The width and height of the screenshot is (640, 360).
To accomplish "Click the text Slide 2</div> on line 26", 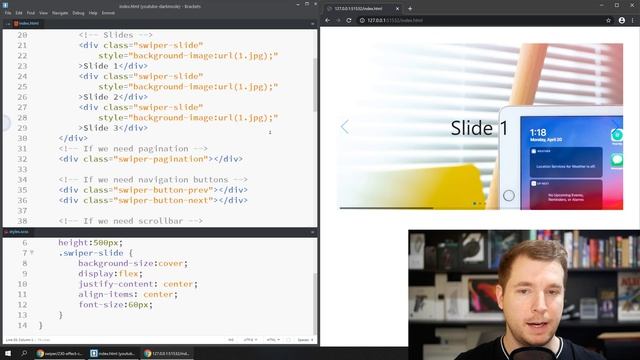I will coord(116,97).
